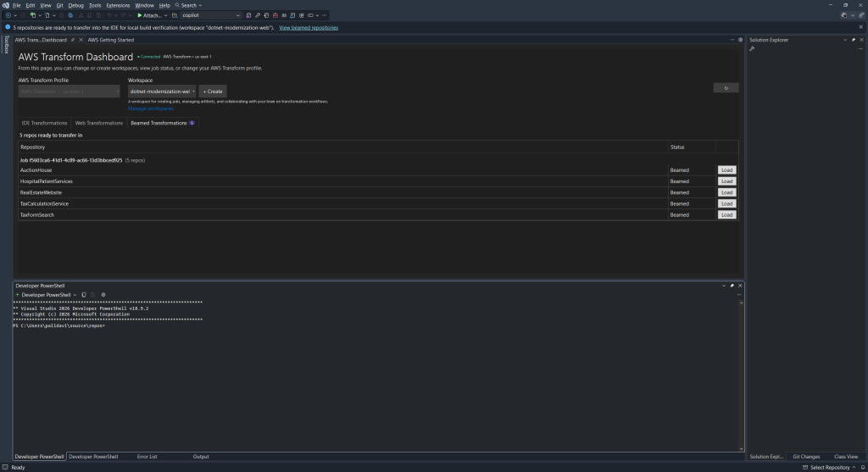Close the AWS Transform Dashboard tab

click(81, 40)
